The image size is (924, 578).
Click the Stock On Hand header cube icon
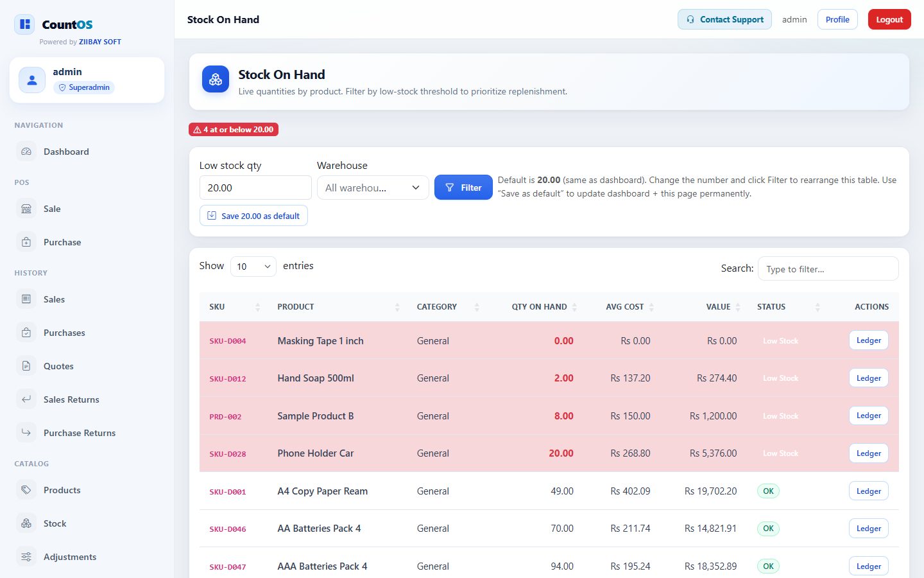coord(216,80)
